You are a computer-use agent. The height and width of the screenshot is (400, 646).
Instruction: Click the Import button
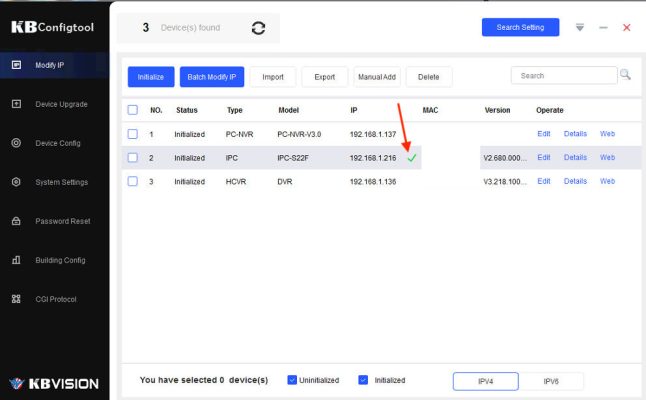(x=273, y=77)
